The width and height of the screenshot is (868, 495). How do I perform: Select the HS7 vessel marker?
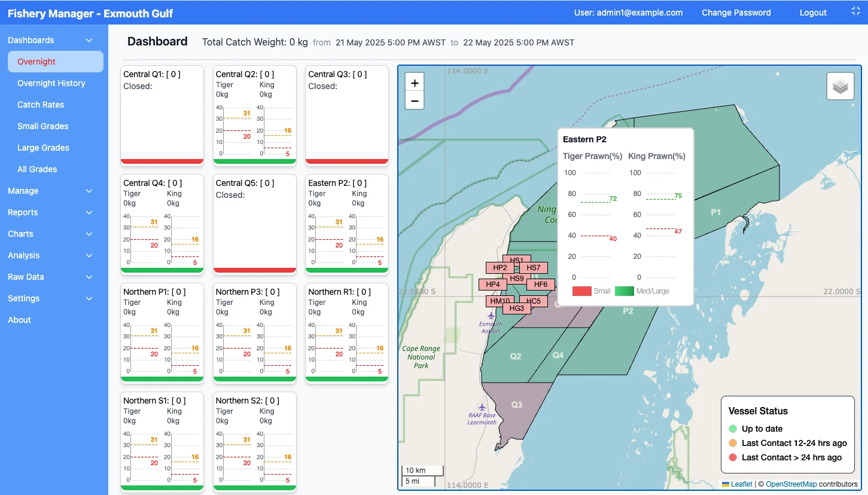[x=534, y=268]
